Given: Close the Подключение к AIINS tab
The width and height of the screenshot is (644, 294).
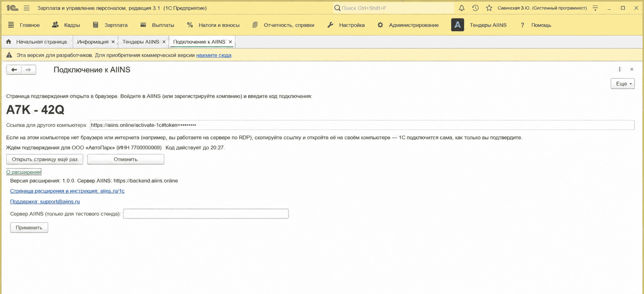Looking at the screenshot, I should (x=230, y=42).
